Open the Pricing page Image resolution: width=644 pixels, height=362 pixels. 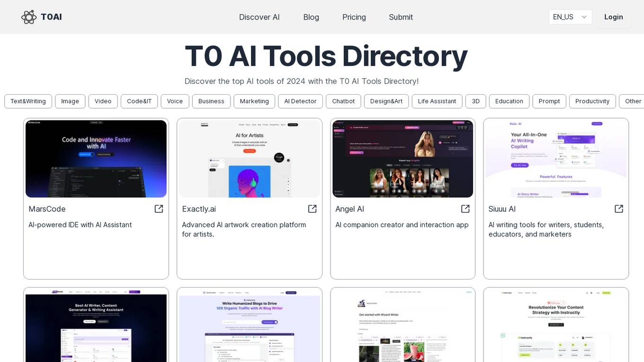click(x=354, y=17)
